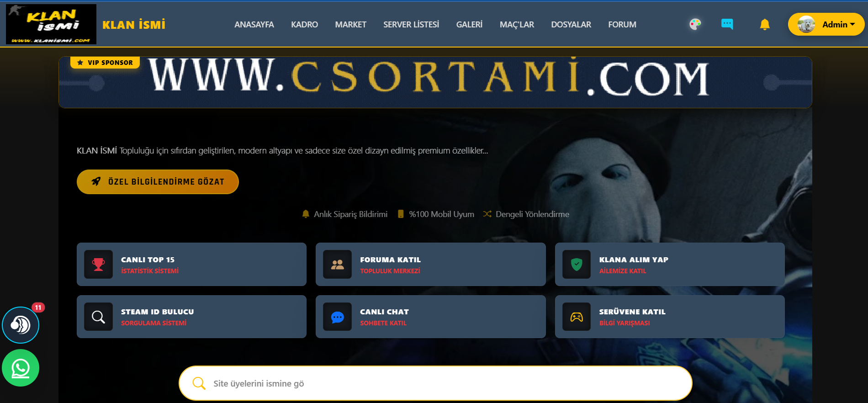Open the Maç'lar menu item

coord(517,25)
